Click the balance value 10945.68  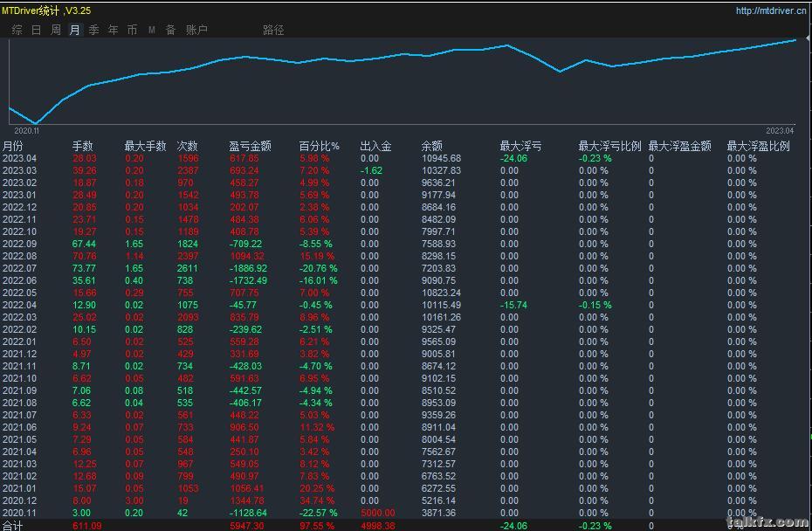(x=441, y=159)
